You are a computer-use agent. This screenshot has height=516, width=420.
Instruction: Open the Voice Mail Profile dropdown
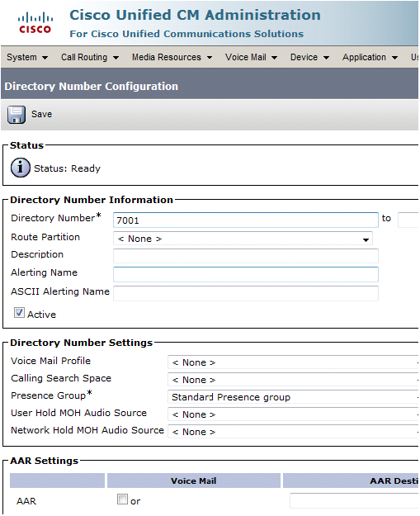click(x=293, y=362)
